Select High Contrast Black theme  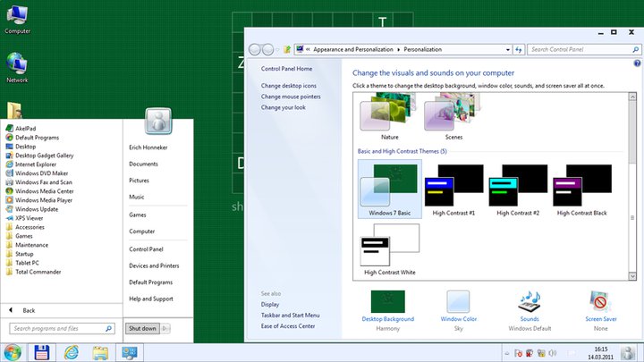coord(581,189)
